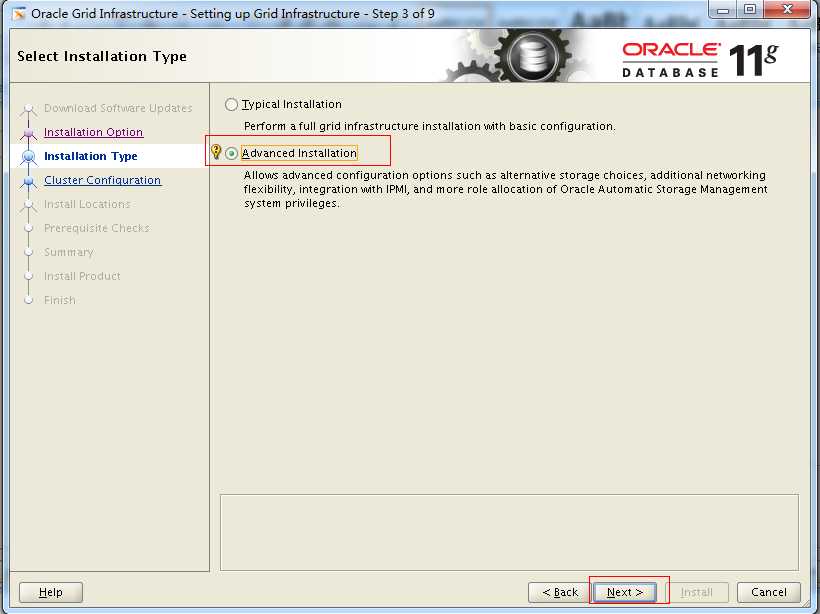Click the 'Select Installation Type' heading
820x614 pixels.
coord(102,56)
